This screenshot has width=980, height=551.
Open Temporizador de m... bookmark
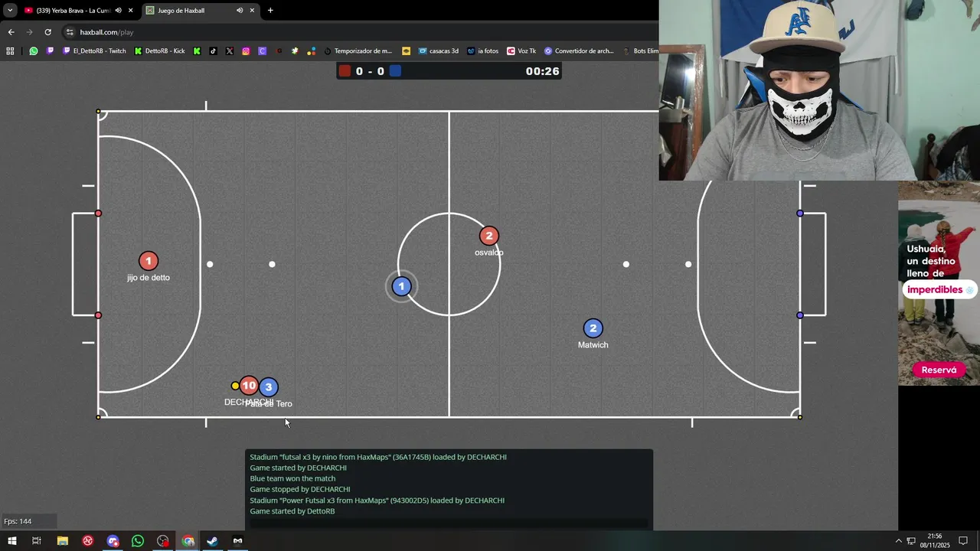tap(358, 51)
